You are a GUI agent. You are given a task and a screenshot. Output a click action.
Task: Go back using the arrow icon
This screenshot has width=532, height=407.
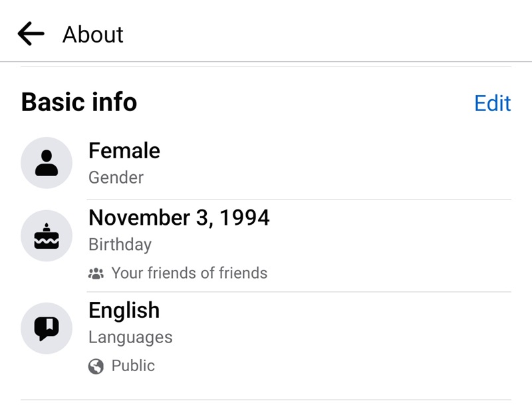tap(31, 34)
